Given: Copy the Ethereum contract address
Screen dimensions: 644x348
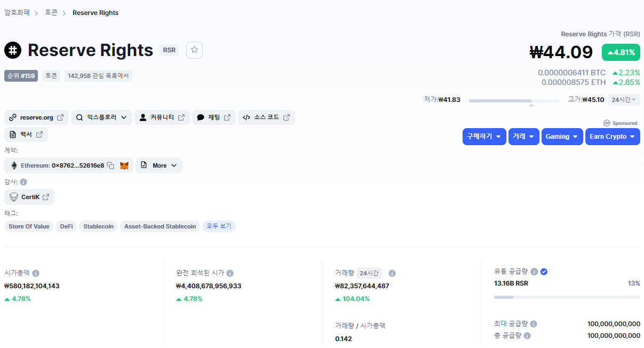Looking at the screenshot, I should click(x=110, y=165).
